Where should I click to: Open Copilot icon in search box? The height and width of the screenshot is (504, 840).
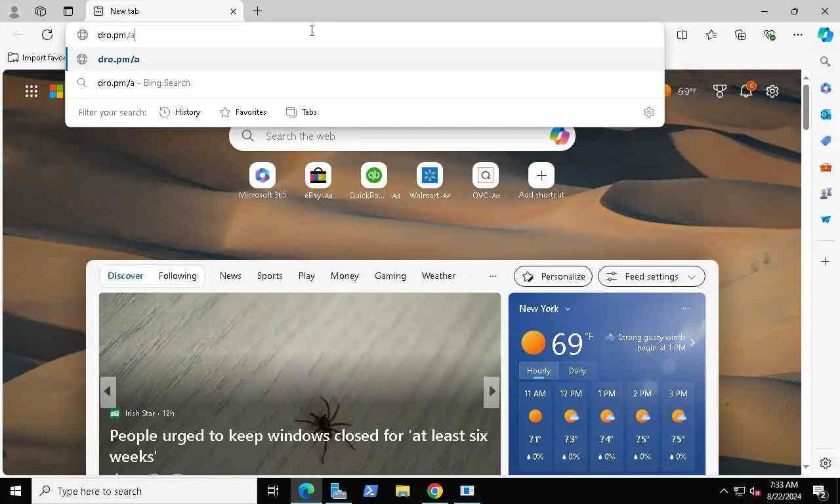pos(559,136)
